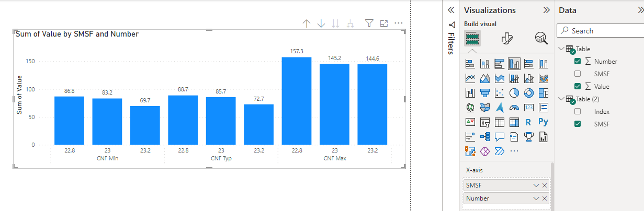
Task: Collapse the Visualizations pane with double chevron
Action: tap(547, 10)
